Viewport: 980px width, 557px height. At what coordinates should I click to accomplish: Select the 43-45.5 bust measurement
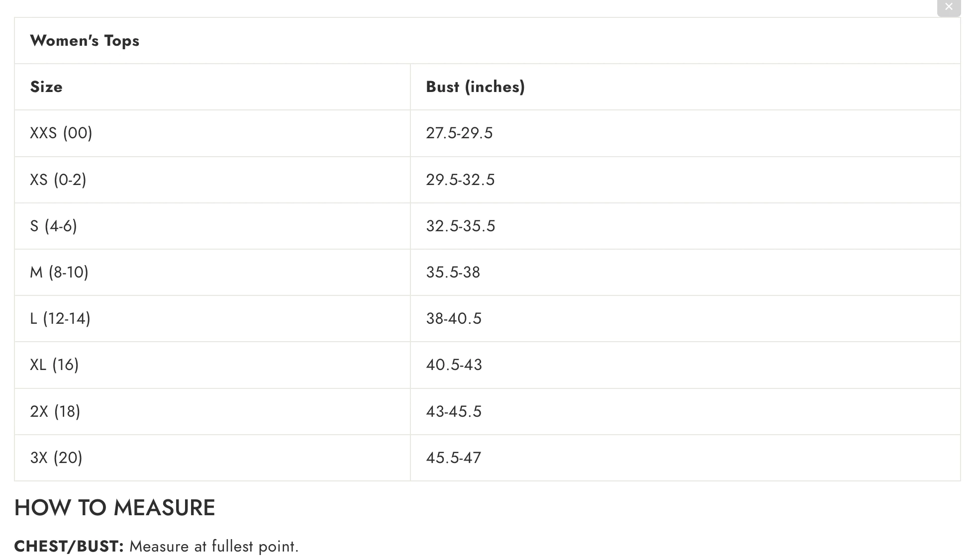pyautogui.click(x=454, y=411)
